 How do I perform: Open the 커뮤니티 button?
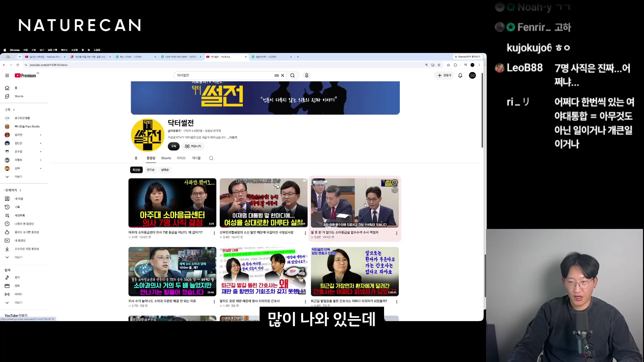(193, 146)
